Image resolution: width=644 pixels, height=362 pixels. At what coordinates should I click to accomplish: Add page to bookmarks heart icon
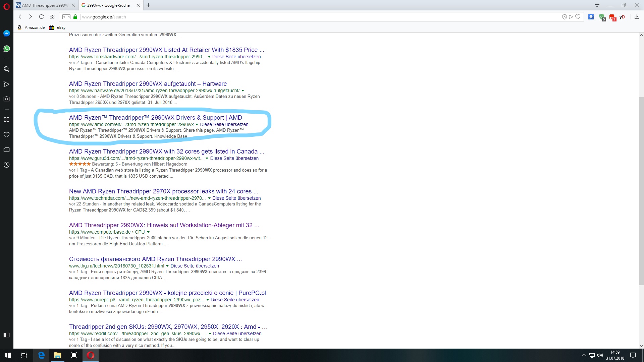pos(578,17)
